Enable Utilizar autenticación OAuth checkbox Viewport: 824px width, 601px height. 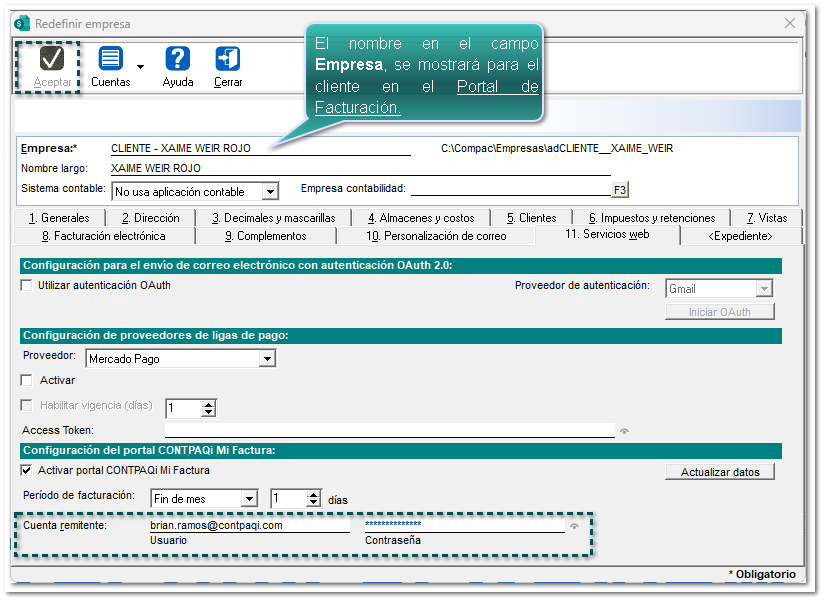click(x=27, y=286)
